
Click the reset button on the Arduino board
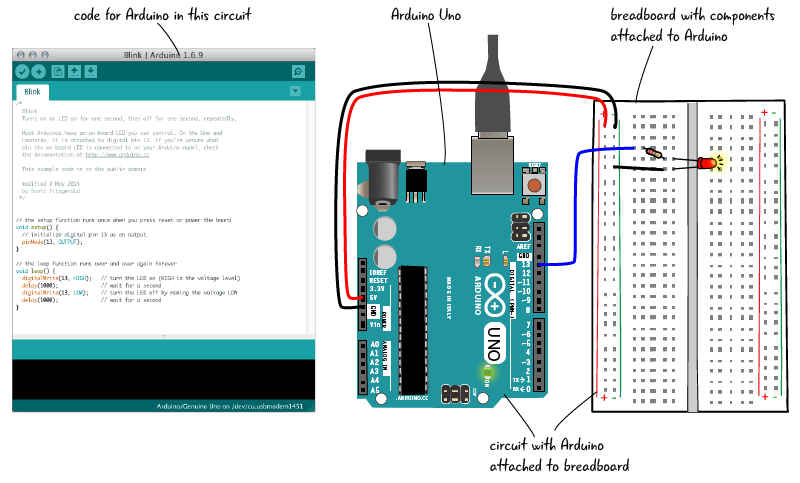[x=534, y=184]
